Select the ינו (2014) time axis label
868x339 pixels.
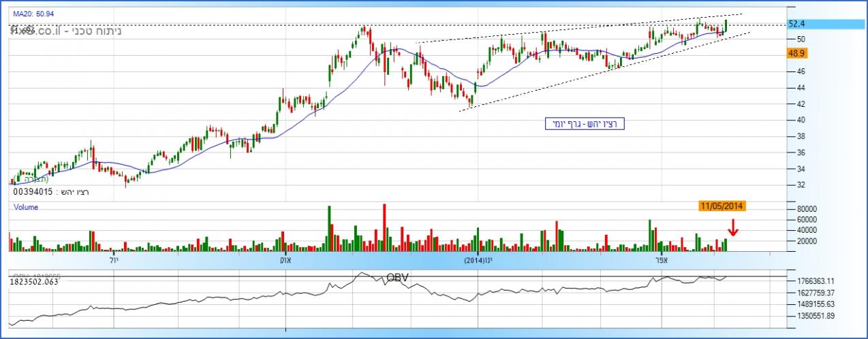pyautogui.click(x=478, y=260)
